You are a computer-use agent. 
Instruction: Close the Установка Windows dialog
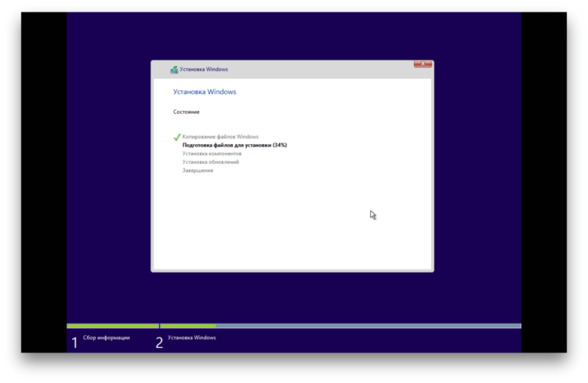(x=423, y=64)
